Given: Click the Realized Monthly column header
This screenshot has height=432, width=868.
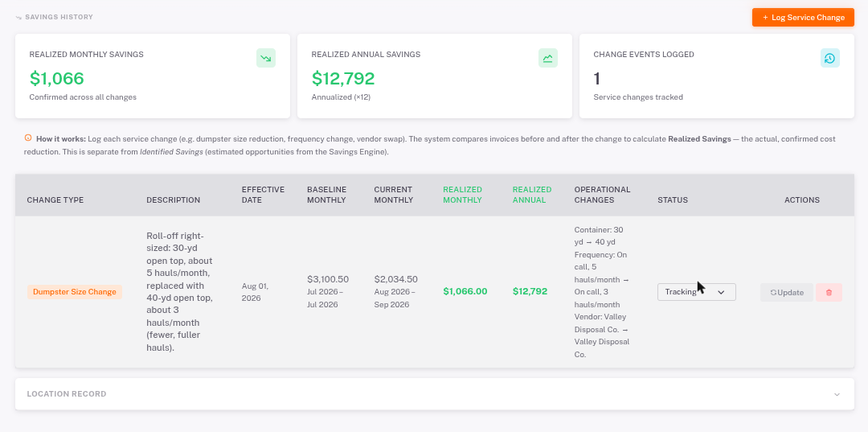Looking at the screenshot, I should 462,195.
